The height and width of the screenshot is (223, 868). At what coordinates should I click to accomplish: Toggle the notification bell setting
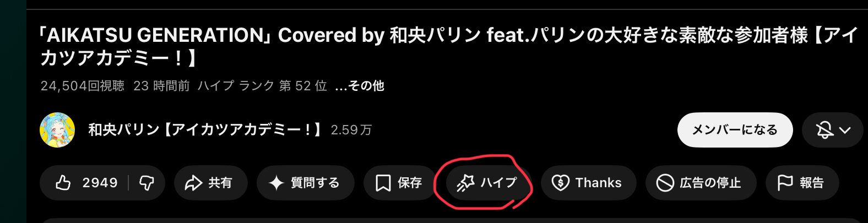pos(824,130)
